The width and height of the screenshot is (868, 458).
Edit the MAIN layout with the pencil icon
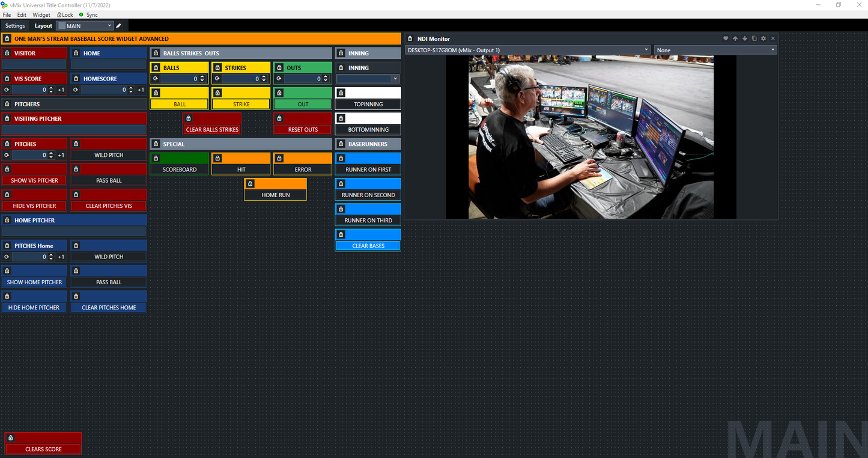[118, 26]
